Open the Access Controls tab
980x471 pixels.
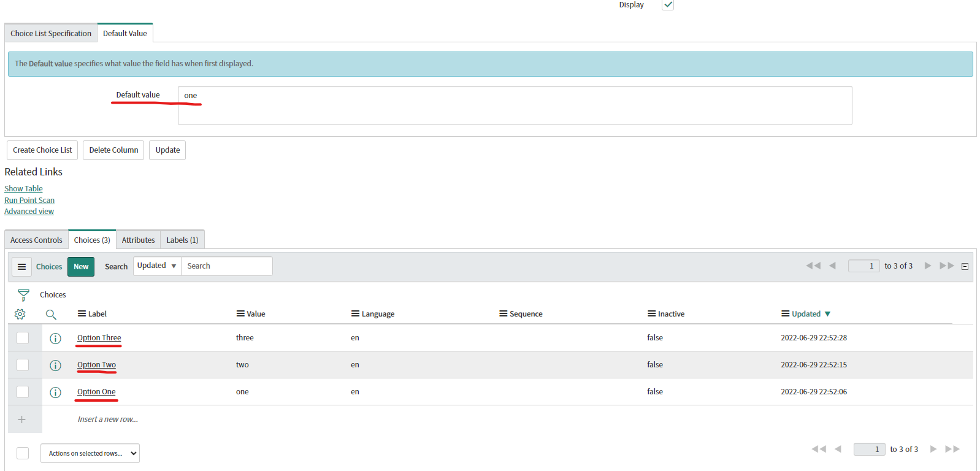[36, 240]
